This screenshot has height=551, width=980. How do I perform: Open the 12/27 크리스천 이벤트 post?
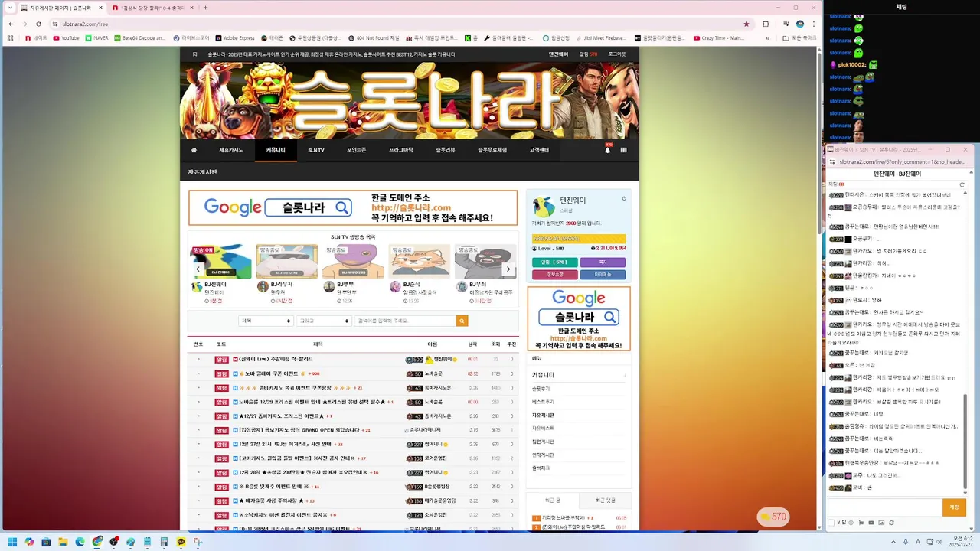[x=283, y=416]
